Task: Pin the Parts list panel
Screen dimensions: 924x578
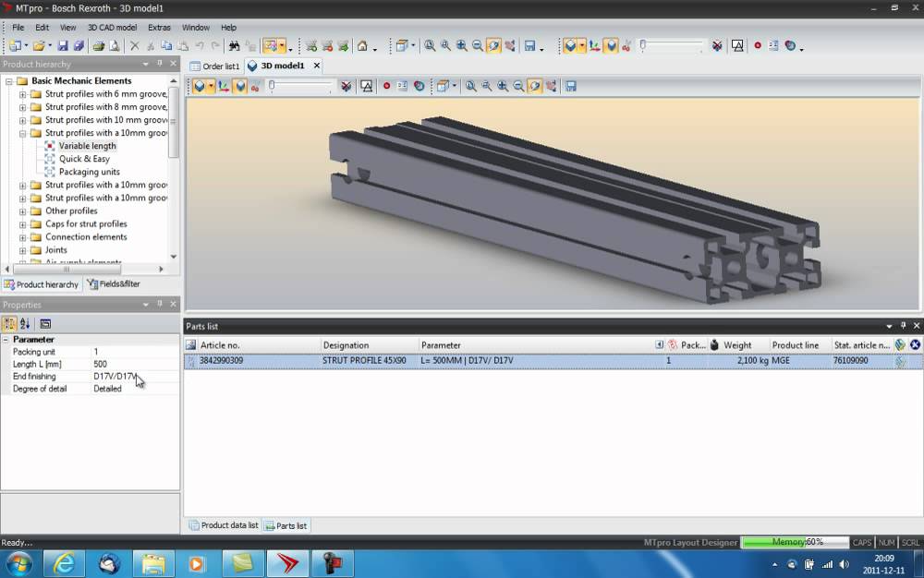Action: coord(903,326)
